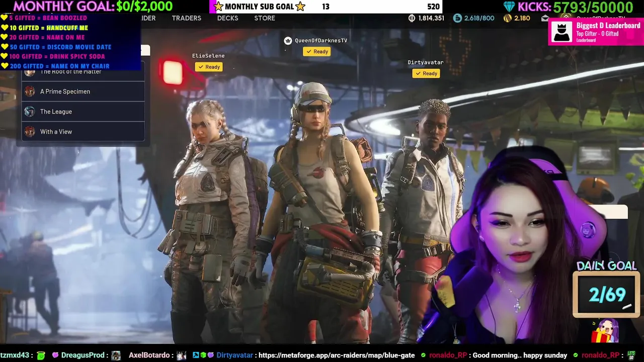This screenshot has height=362, width=644.
Task: Click the Ready badge under Dirtyavatar
Action: click(426, 73)
